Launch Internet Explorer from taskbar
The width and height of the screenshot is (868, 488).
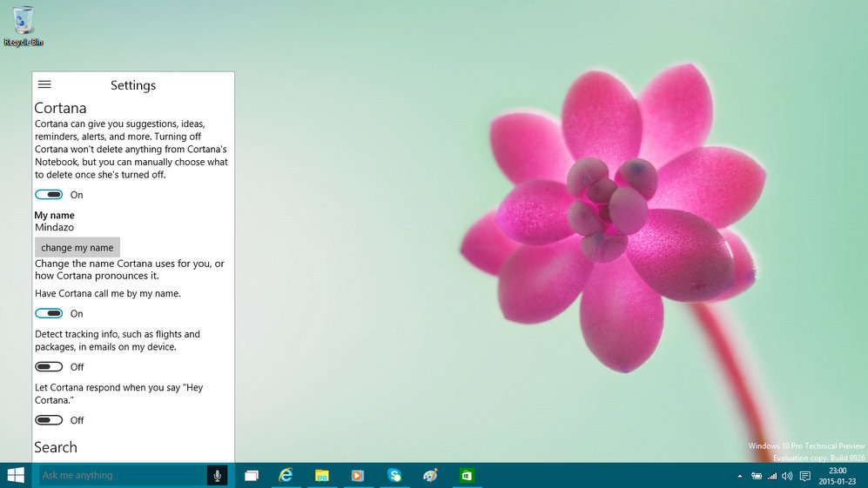(286, 476)
